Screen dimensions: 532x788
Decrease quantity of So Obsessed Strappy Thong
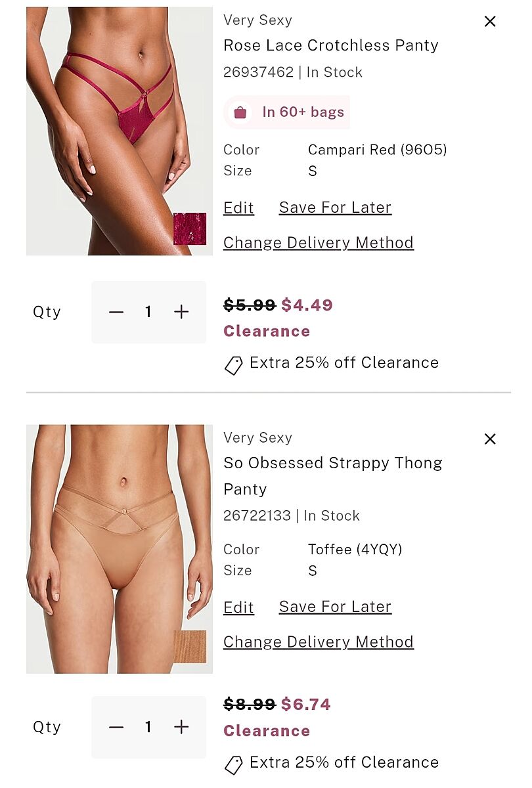(x=116, y=727)
